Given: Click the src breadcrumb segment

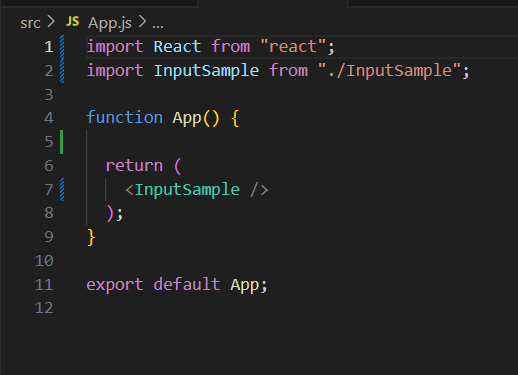Looking at the screenshot, I should point(30,23).
